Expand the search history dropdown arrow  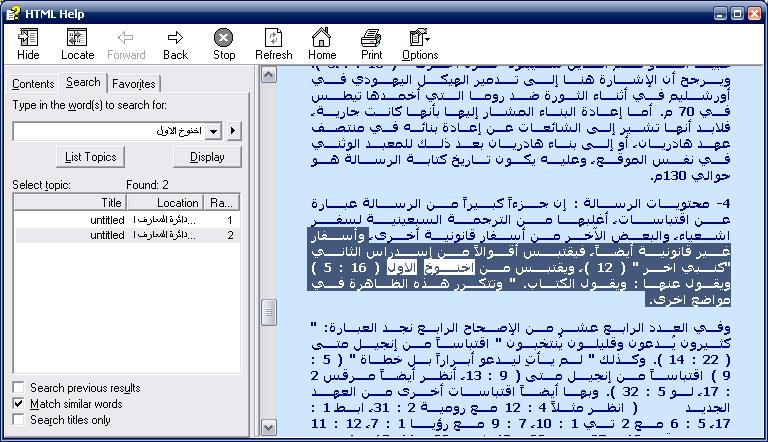pos(214,131)
